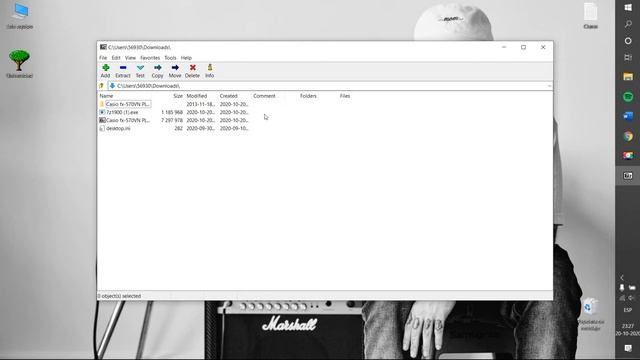Click the Comment column header
The image size is (640, 360).
(264, 96)
